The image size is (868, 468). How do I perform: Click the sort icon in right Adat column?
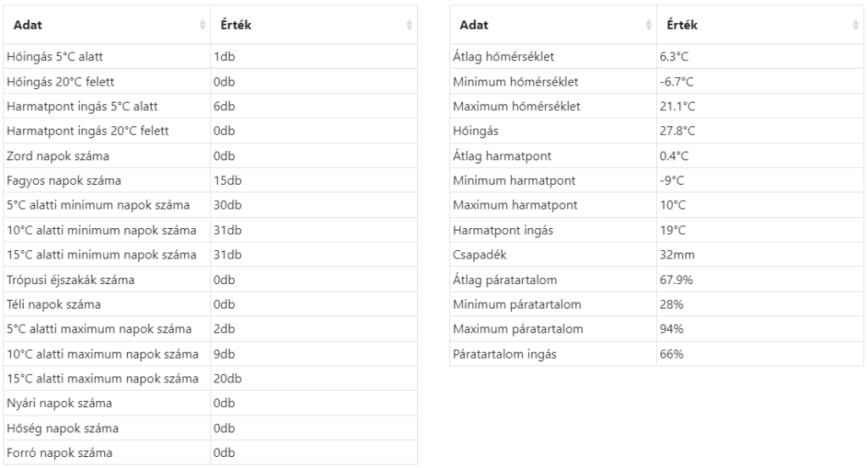648,25
